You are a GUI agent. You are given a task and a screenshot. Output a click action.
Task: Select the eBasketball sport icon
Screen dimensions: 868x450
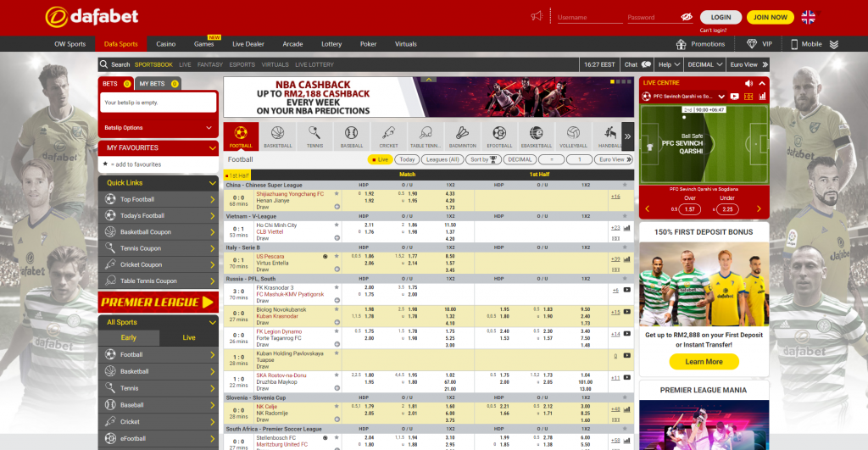point(537,136)
